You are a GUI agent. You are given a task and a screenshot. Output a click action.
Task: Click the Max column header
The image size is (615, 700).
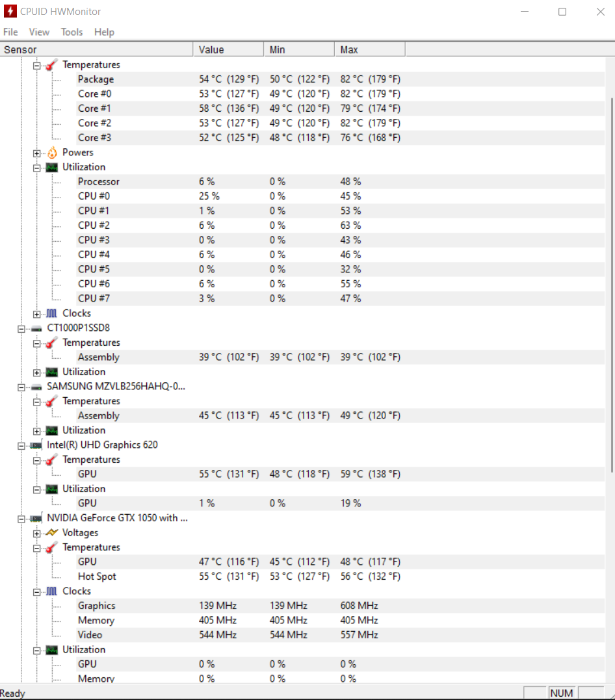click(x=370, y=49)
